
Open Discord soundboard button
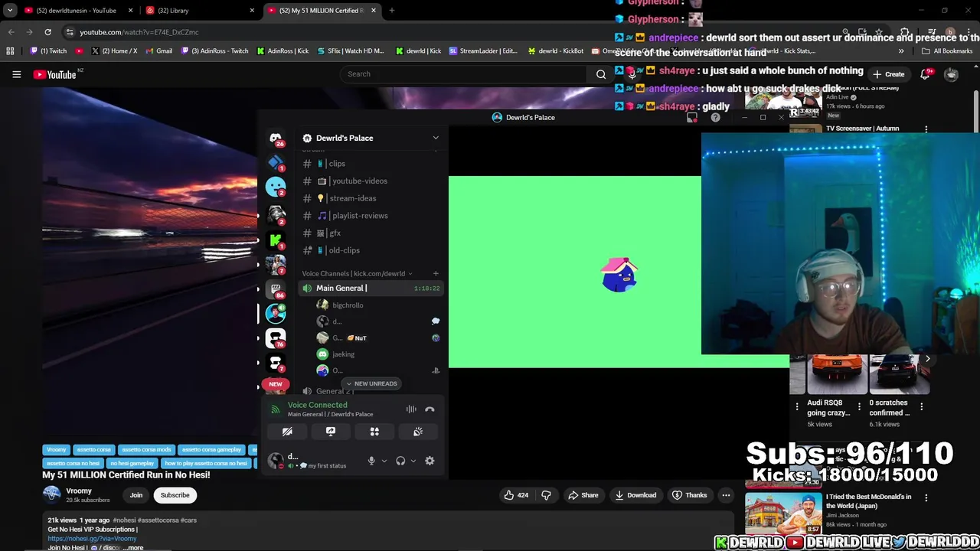pos(418,432)
